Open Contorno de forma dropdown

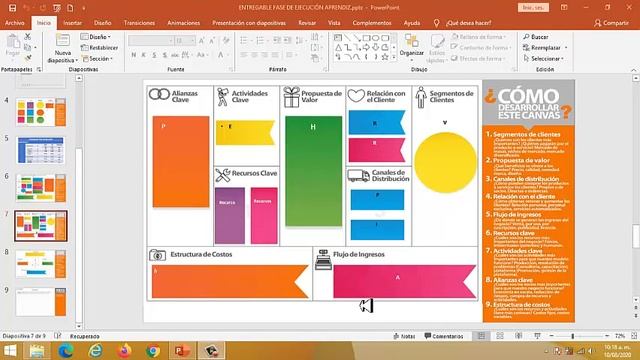click(x=481, y=48)
